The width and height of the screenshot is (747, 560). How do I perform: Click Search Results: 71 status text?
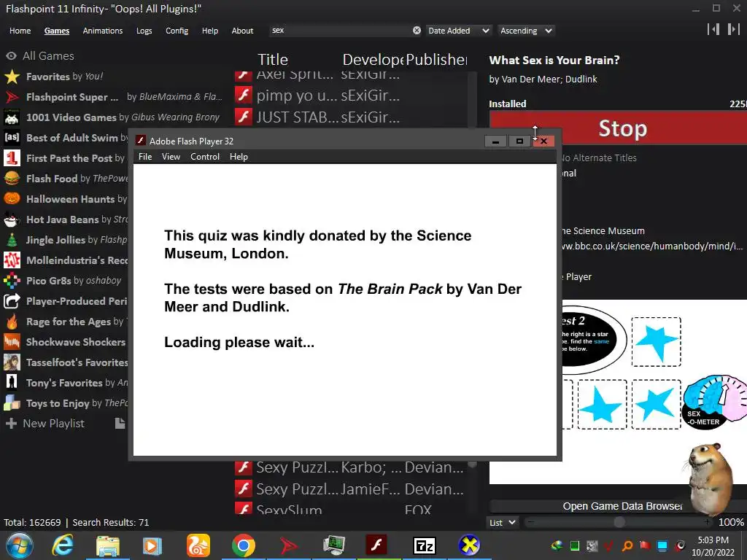111,522
